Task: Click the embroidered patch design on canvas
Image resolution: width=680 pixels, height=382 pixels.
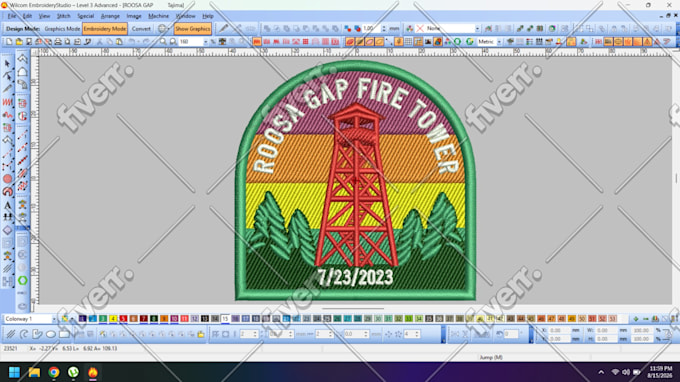Action: 355,181
